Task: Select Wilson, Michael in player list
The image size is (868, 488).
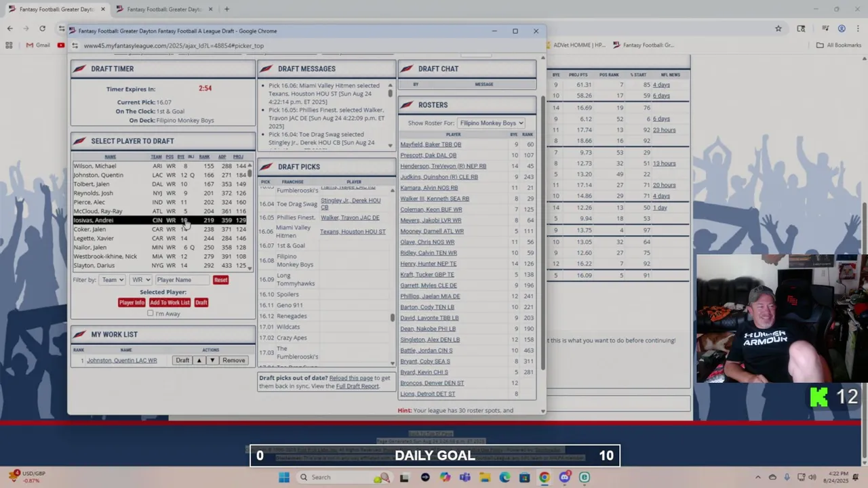Action: coord(160,166)
